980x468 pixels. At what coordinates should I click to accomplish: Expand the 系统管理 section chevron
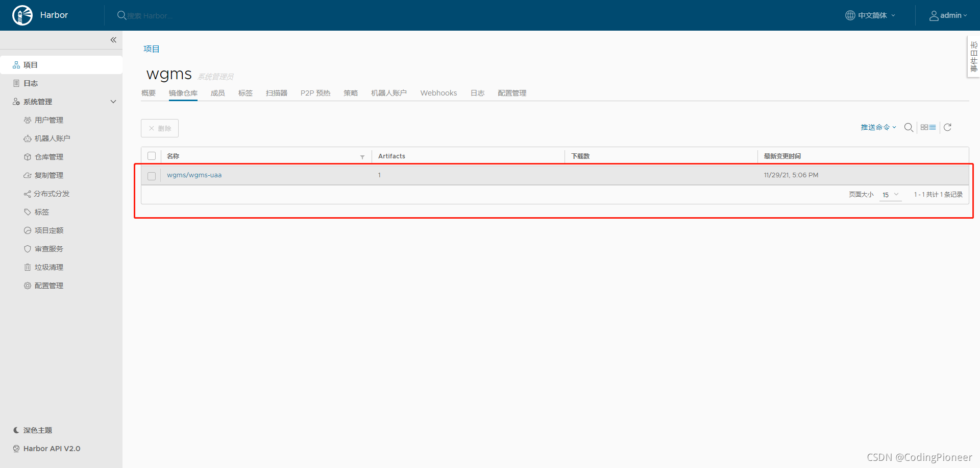coord(113,102)
